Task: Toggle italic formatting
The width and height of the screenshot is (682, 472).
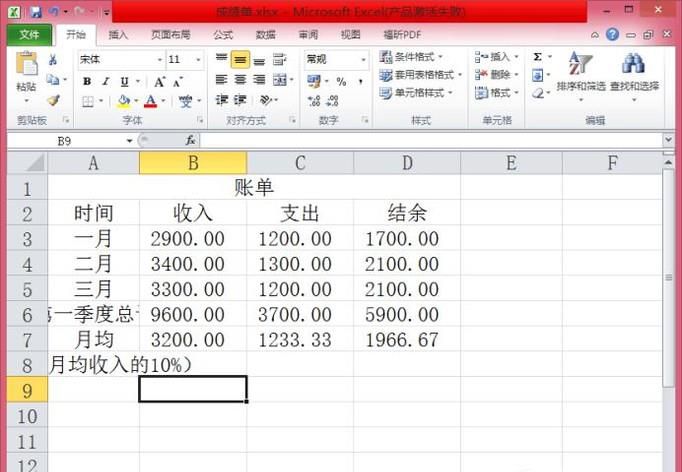Action: (x=105, y=81)
